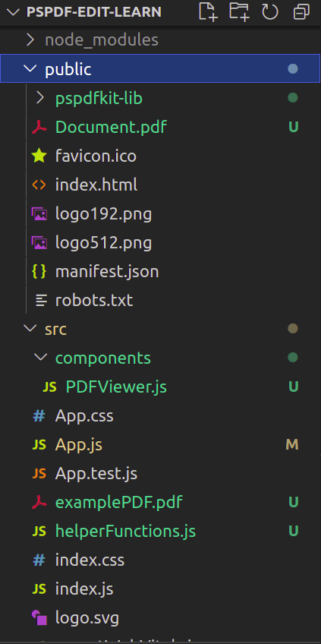321x644 pixels.
Task: Click the braces icon beside manifest.json
Action: (x=39, y=271)
